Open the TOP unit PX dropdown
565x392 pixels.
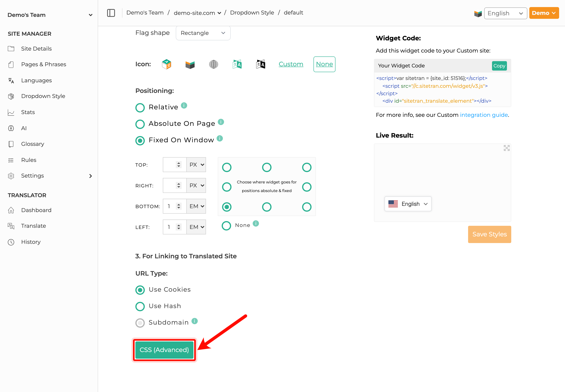pyautogui.click(x=196, y=165)
